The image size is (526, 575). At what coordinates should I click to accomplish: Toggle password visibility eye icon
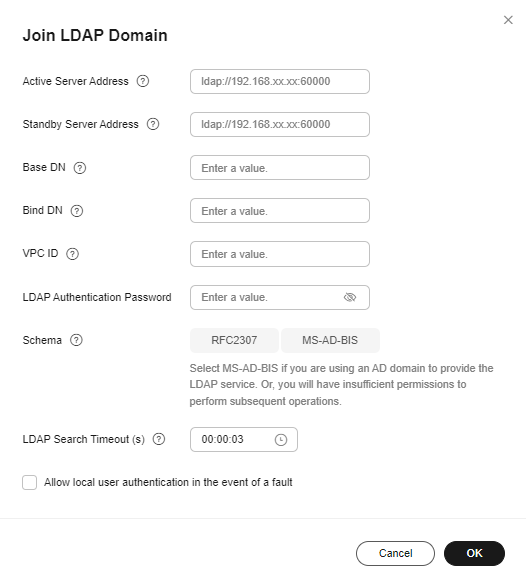click(x=350, y=297)
